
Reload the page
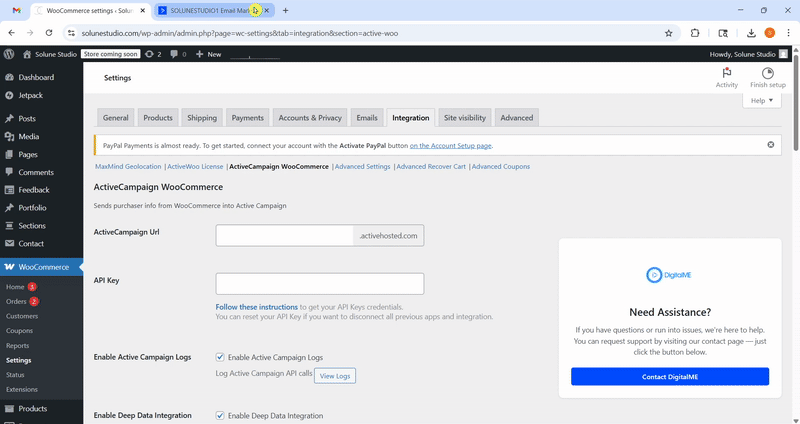[49, 33]
